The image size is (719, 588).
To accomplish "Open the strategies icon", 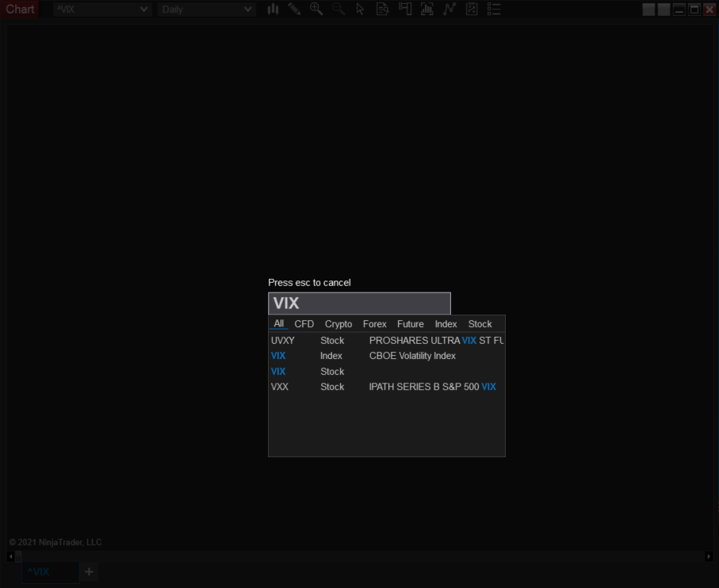I will (472, 10).
